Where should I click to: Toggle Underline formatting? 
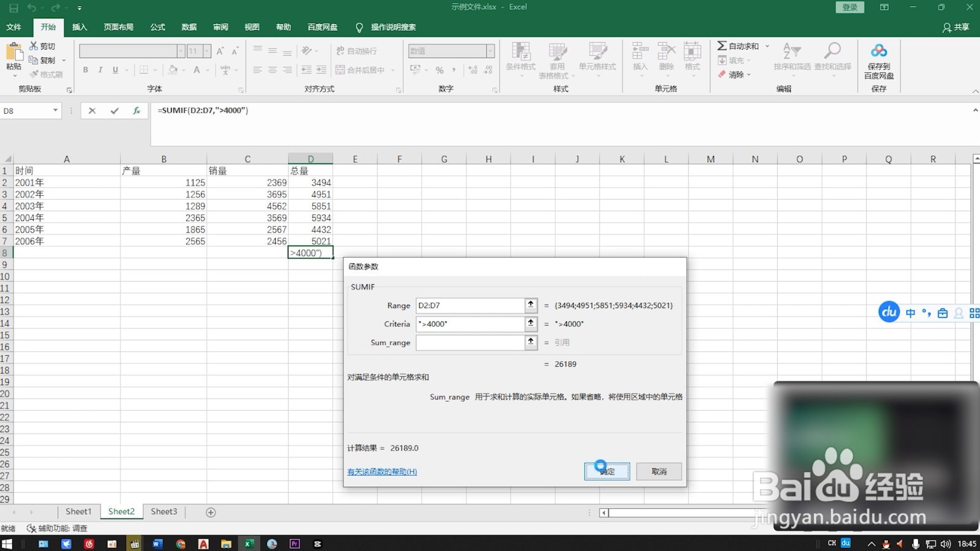(x=115, y=70)
